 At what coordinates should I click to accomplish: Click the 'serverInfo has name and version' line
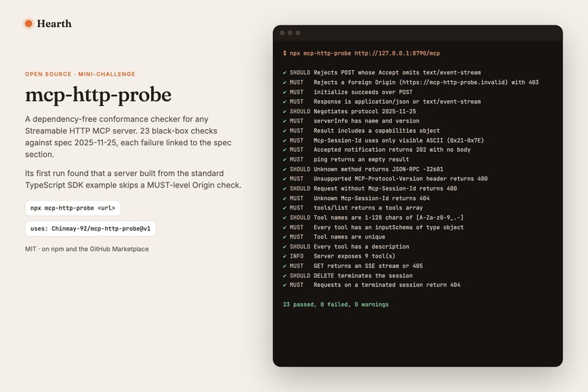click(352, 120)
